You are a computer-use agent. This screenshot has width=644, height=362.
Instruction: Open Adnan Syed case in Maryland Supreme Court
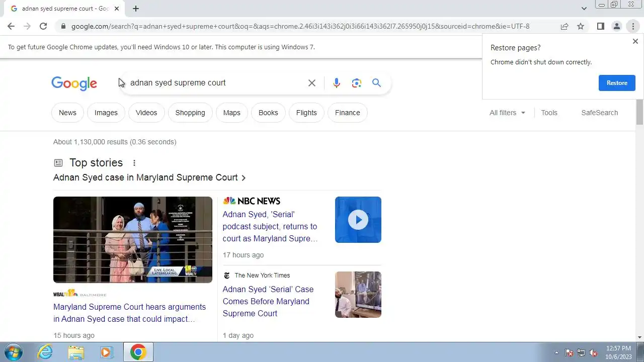coord(149,177)
